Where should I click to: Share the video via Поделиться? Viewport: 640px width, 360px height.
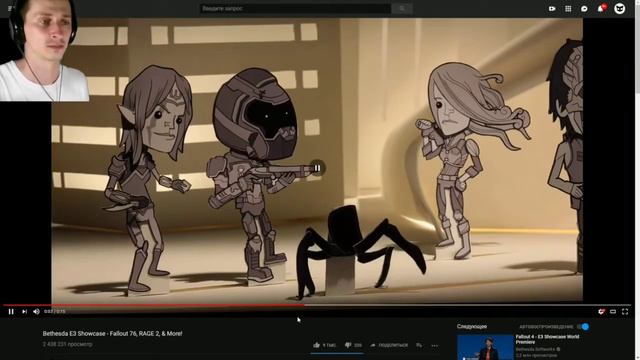coord(389,345)
